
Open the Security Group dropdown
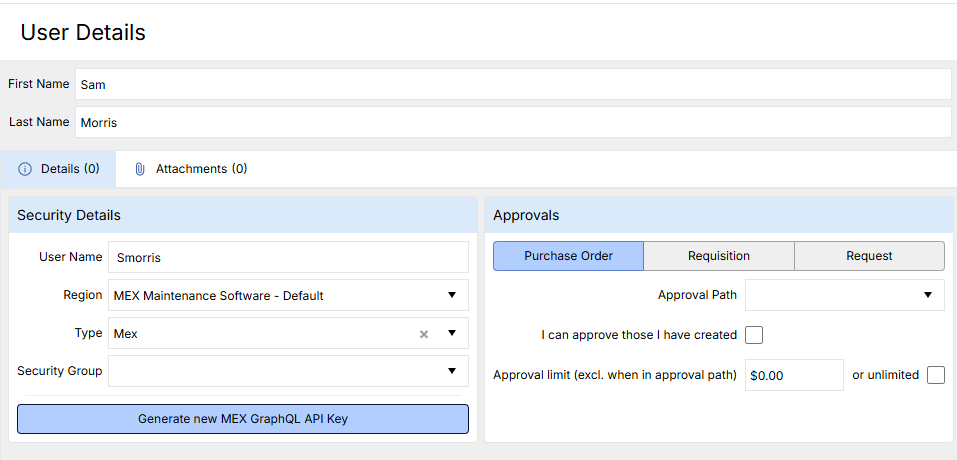click(451, 371)
